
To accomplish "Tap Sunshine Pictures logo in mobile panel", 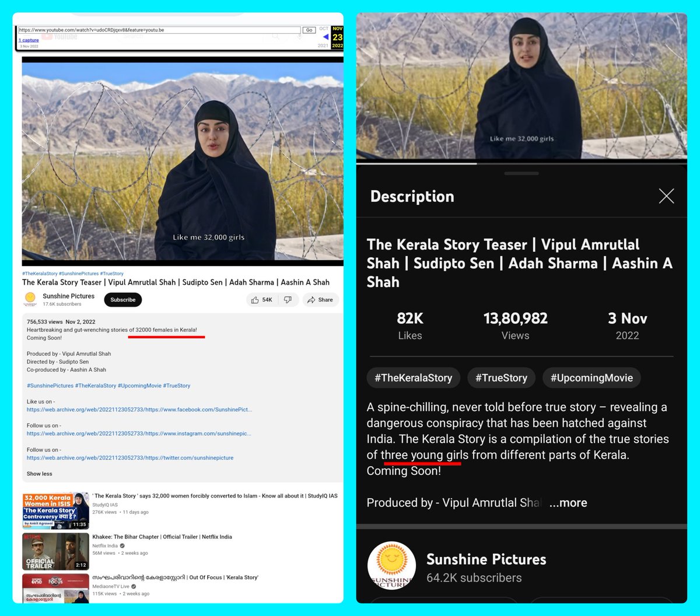I will click(x=391, y=566).
